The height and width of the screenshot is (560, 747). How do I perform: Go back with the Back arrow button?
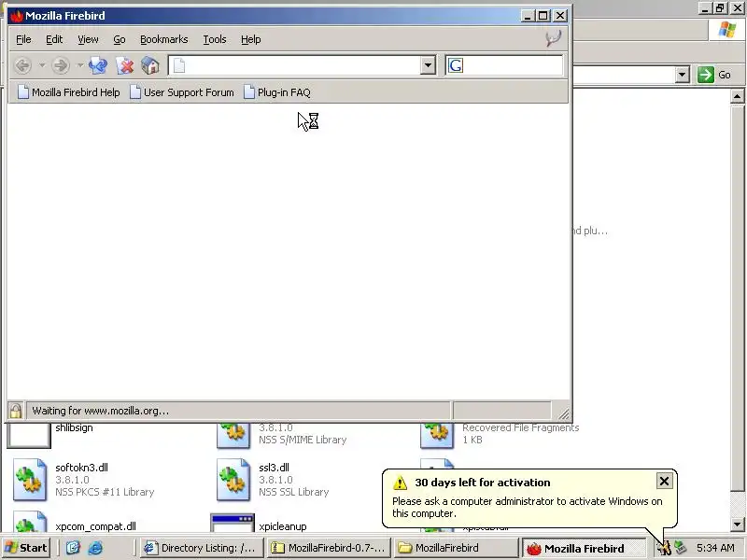click(22, 65)
